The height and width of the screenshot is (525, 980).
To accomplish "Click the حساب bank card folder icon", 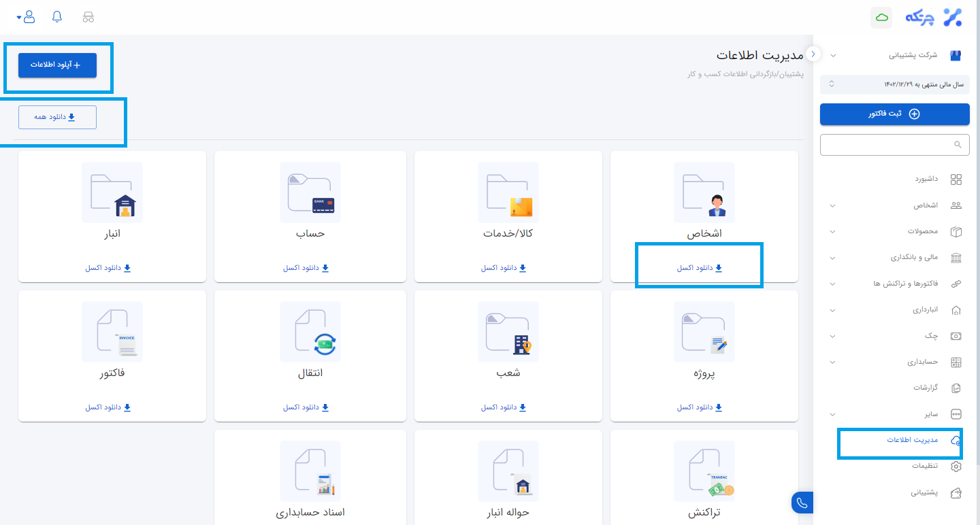I will [x=310, y=192].
